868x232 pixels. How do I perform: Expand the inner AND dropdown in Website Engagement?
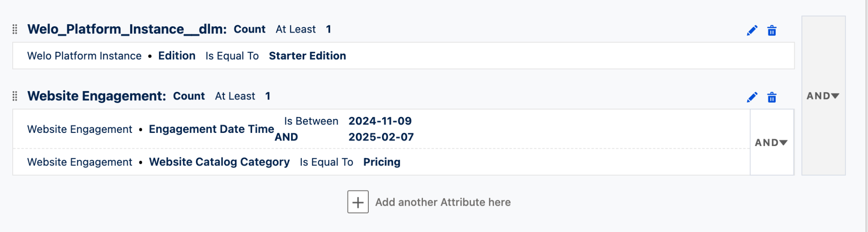[771, 143]
